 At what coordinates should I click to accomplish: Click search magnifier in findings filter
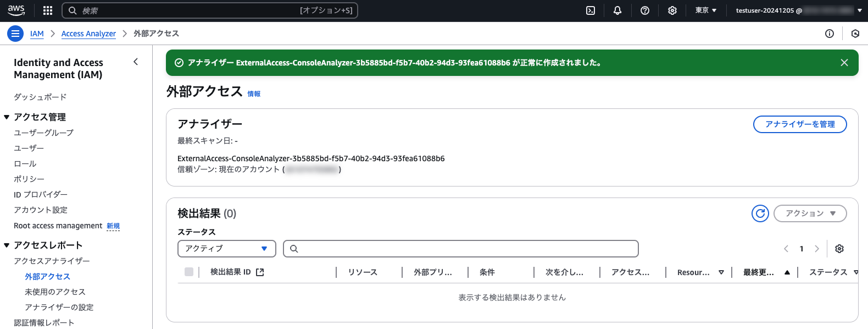click(x=294, y=249)
